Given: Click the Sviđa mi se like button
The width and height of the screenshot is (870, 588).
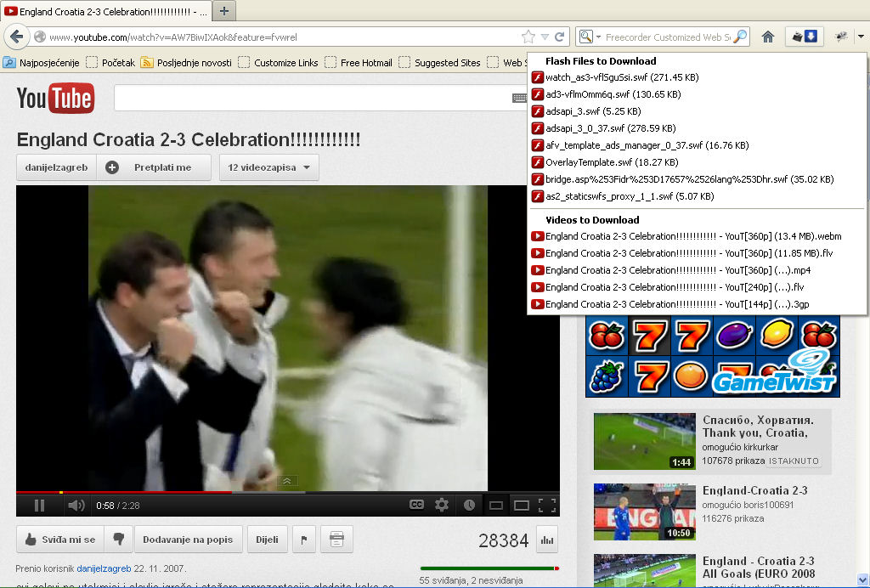Looking at the screenshot, I should click(x=61, y=540).
